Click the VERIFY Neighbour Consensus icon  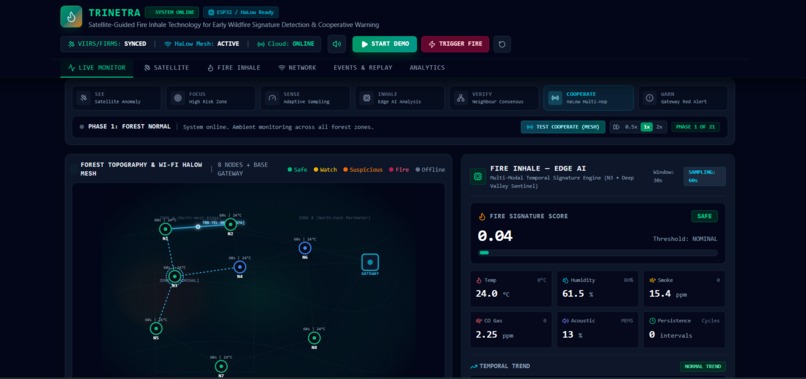point(461,98)
